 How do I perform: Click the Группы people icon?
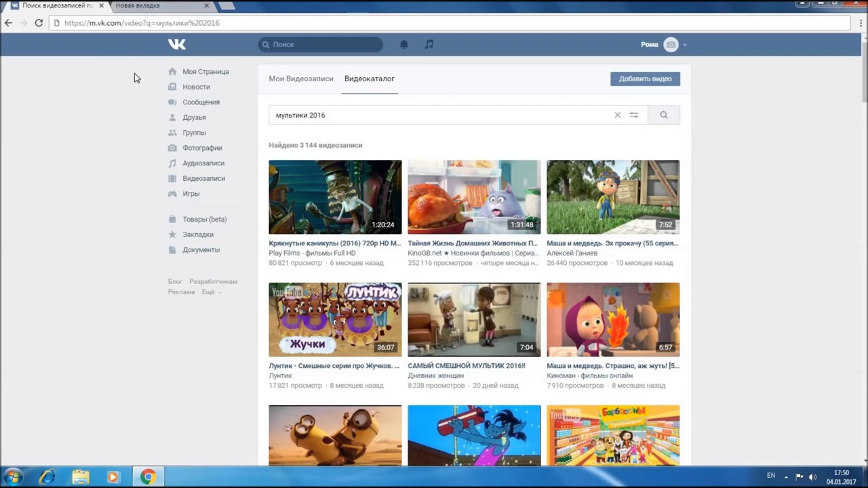[x=172, y=133]
